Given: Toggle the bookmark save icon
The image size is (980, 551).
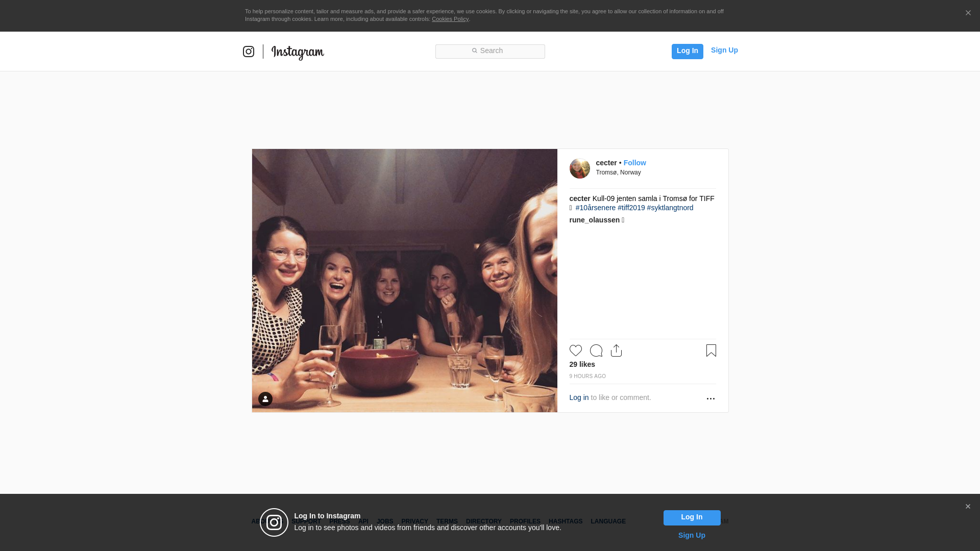Looking at the screenshot, I should 710,350.
